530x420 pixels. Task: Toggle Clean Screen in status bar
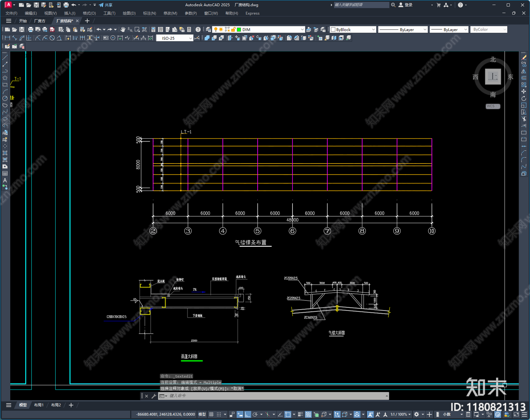pos(516,414)
